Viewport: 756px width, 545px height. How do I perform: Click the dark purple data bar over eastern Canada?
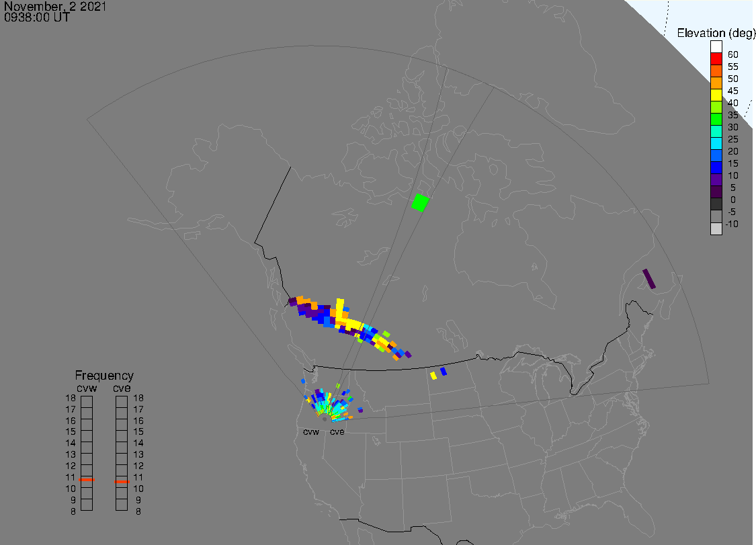tap(649, 279)
